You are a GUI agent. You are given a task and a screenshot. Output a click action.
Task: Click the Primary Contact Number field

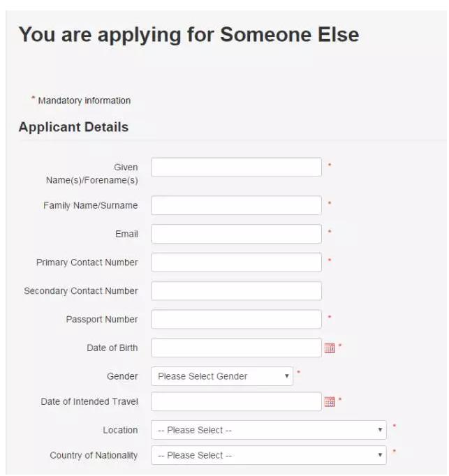click(x=236, y=262)
